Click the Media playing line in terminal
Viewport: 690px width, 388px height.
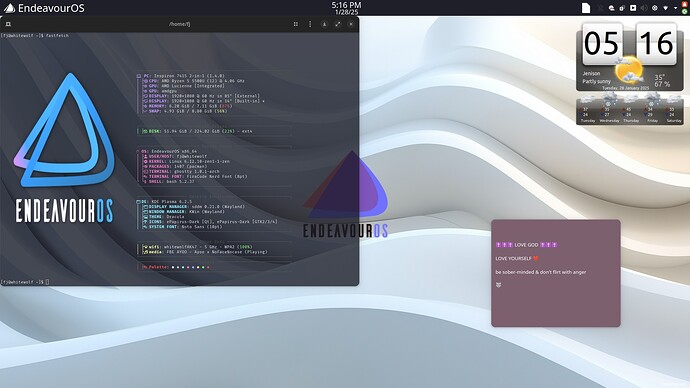205,252
